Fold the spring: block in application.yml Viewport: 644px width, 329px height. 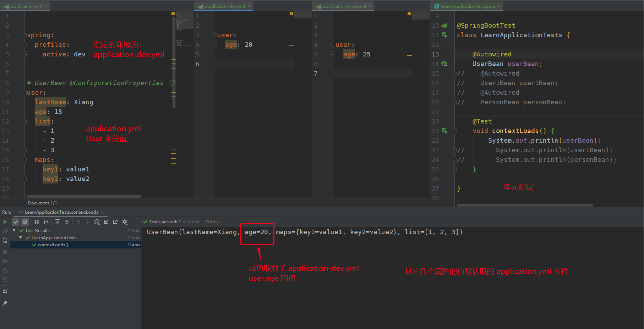[24, 35]
